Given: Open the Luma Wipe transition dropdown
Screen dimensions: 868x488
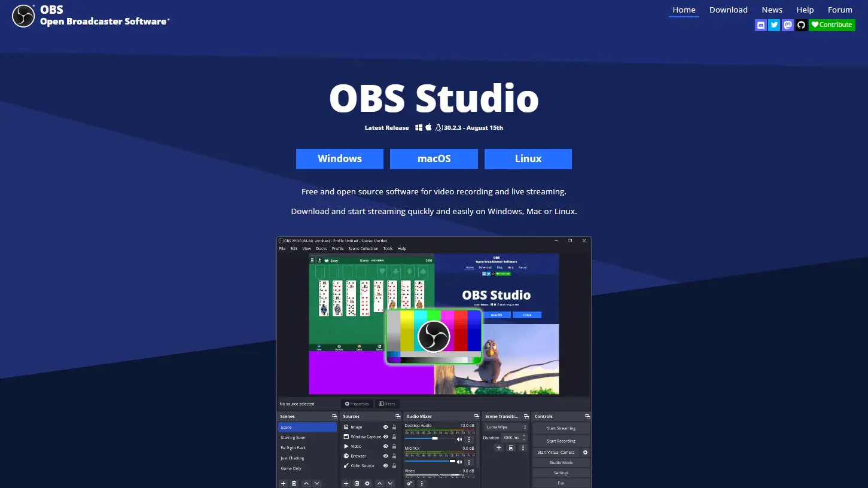Looking at the screenshot, I should coord(506,427).
